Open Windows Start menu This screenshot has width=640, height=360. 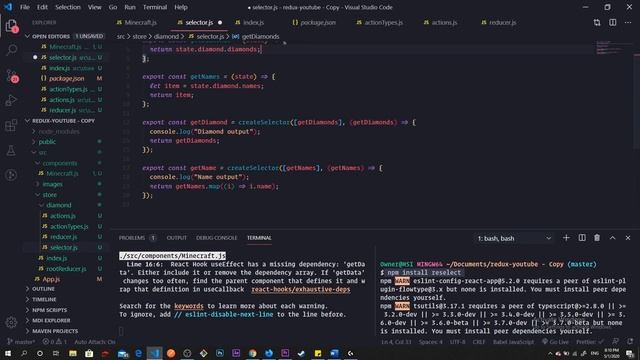tap(7, 353)
